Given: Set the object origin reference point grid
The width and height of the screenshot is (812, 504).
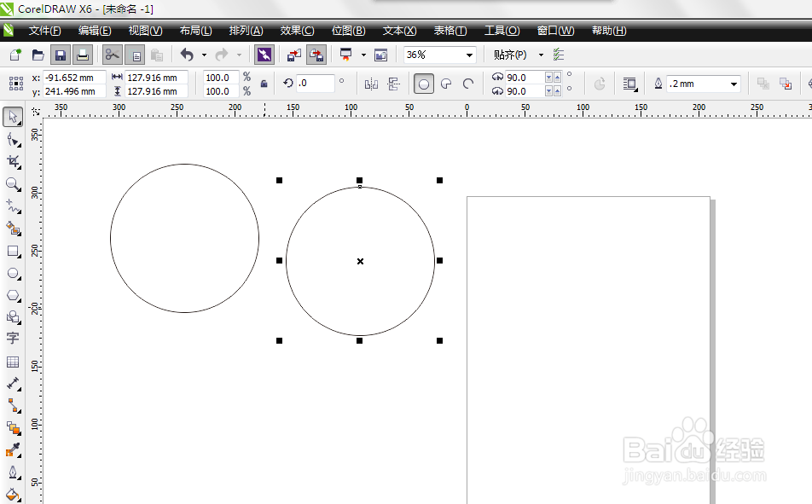Looking at the screenshot, I should point(16,84).
